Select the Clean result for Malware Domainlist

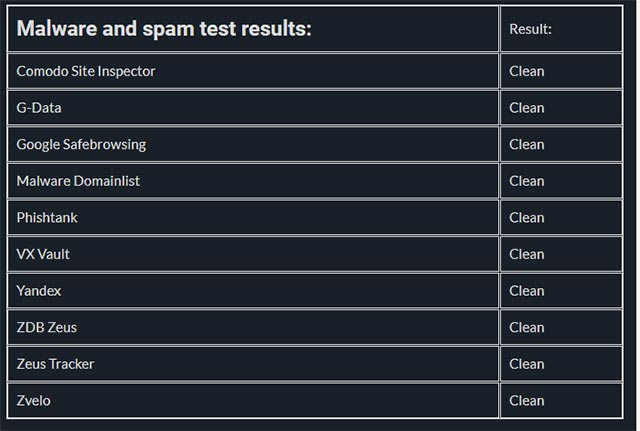pyautogui.click(x=527, y=181)
